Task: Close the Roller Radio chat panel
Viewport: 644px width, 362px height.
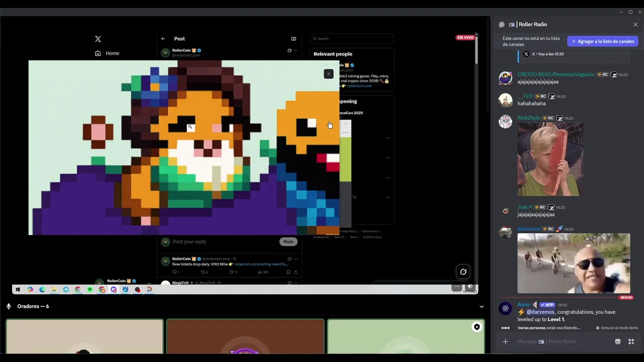Action: click(x=635, y=24)
